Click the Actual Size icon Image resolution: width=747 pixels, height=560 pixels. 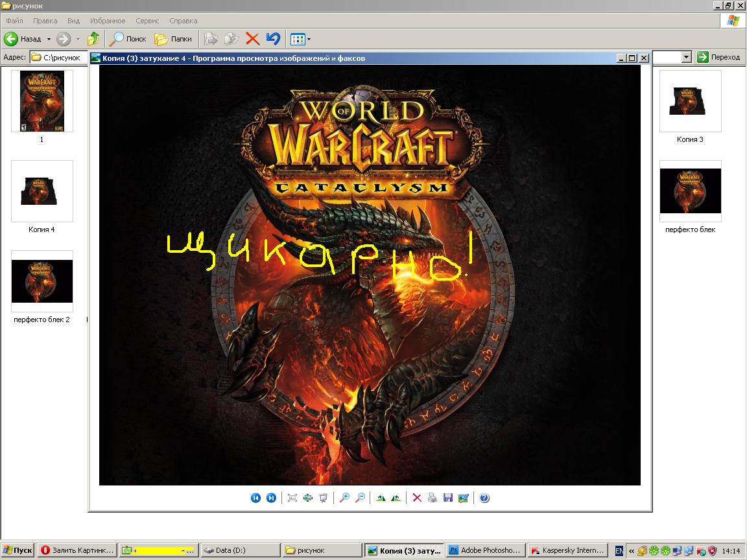[x=308, y=498]
